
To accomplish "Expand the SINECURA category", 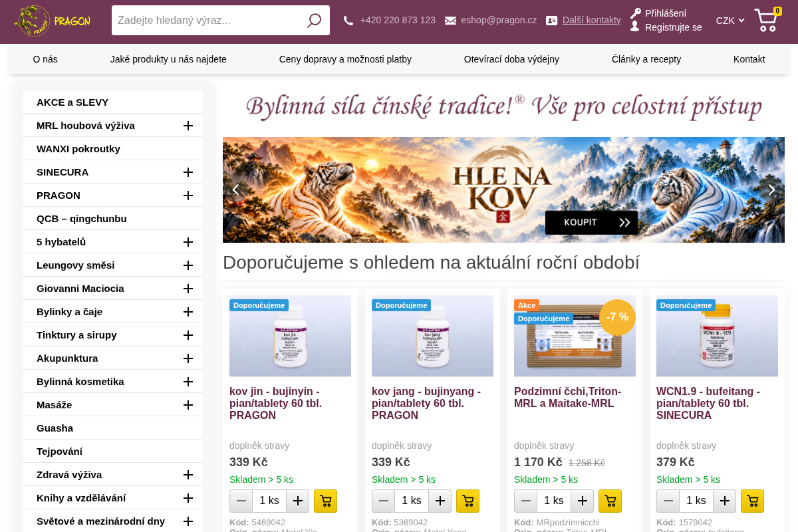I will (188, 172).
